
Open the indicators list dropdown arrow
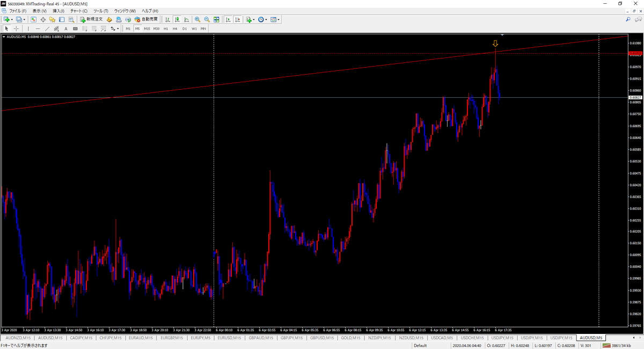pyautogui.click(x=254, y=19)
